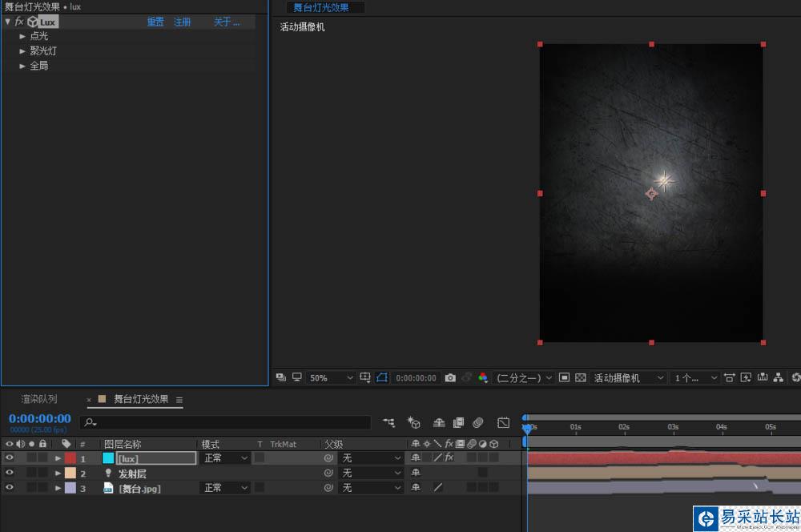This screenshot has width=801, height=532.
Task: Open the graph editor icon in timeline
Action: click(504, 422)
